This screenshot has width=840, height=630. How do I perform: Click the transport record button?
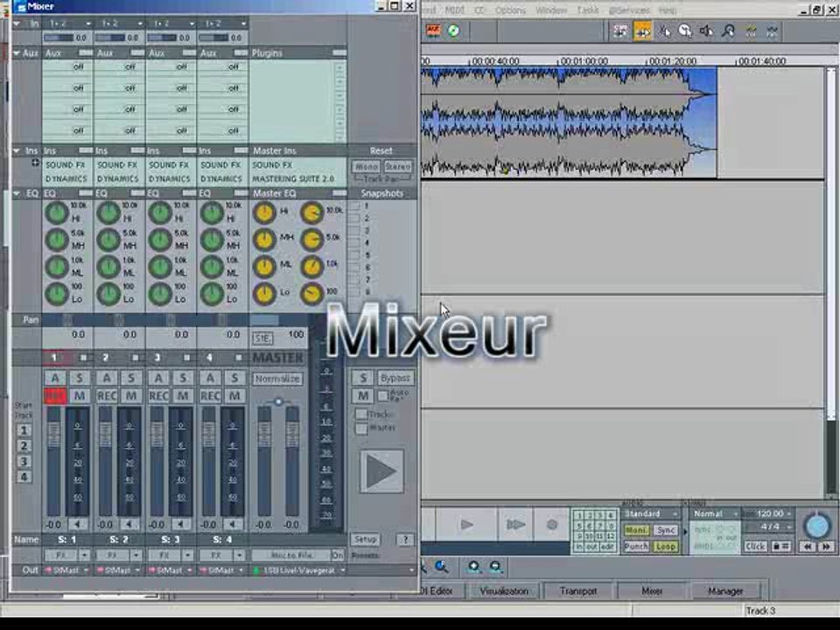coord(552,524)
